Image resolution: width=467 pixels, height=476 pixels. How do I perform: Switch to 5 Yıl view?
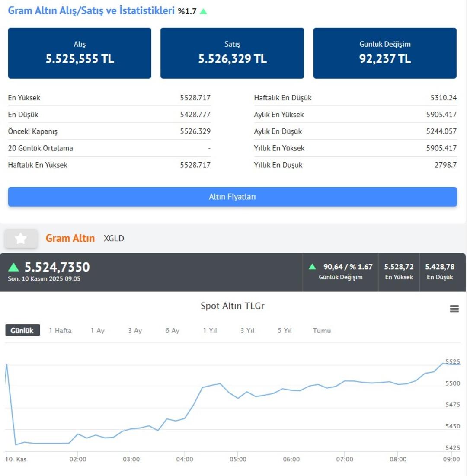(x=285, y=330)
